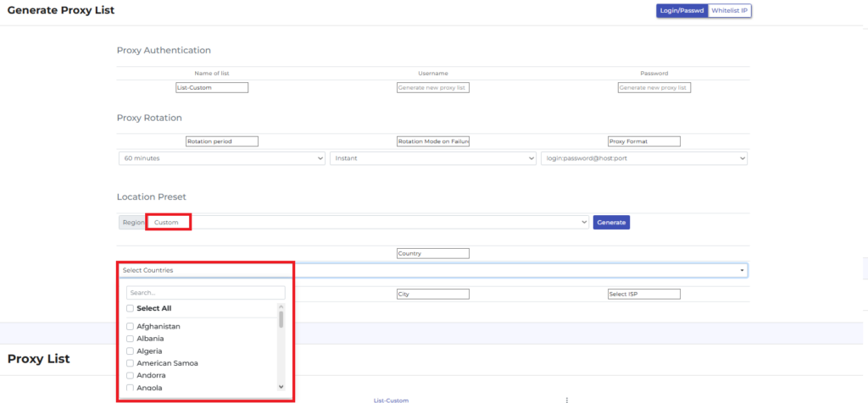This screenshot has width=868, height=403.
Task: Focus the country Search field
Action: click(x=205, y=292)
